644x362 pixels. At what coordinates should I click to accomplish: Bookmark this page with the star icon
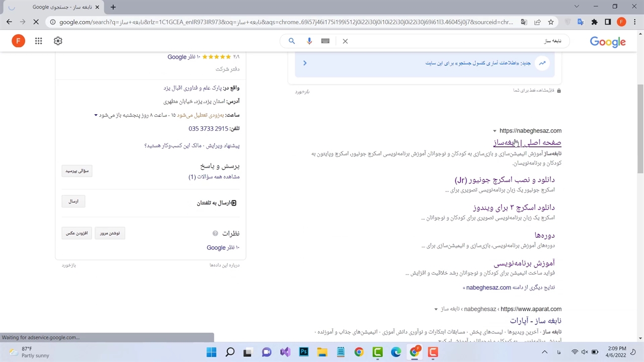pyautogui.click(x=551, y=22)
